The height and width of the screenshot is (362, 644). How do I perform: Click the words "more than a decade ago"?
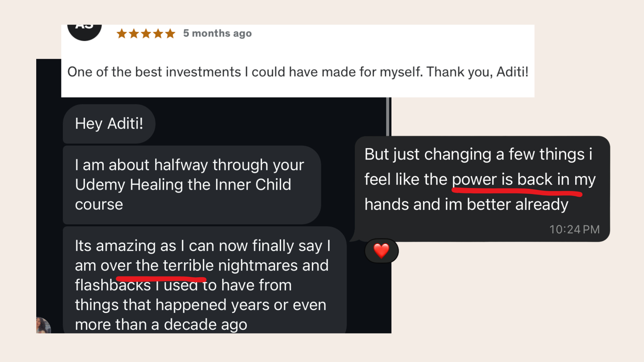click(x=161, y=324)
